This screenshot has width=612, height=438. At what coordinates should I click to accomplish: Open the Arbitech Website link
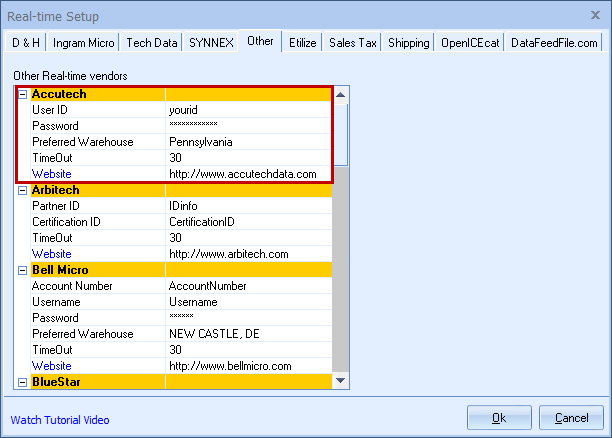[x=52, y=254]
